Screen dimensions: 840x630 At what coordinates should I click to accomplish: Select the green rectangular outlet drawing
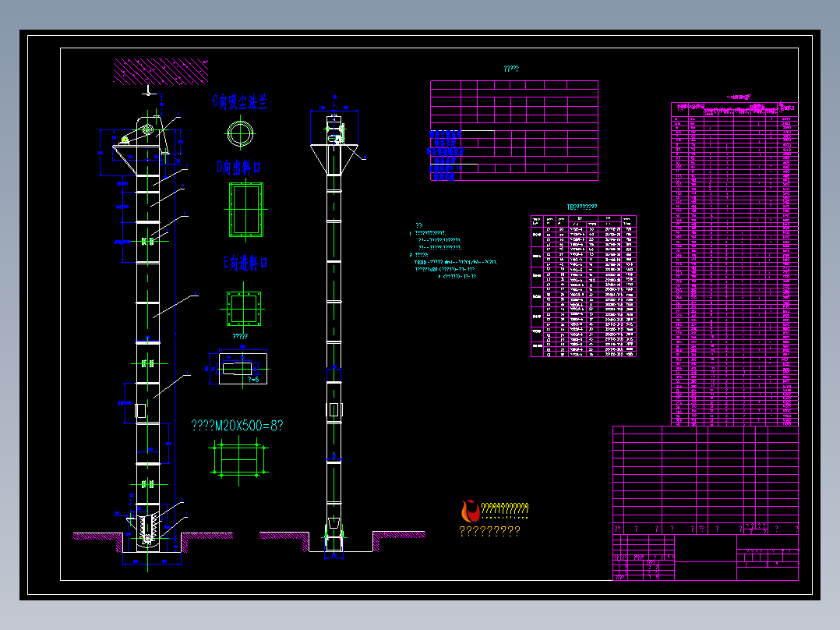(246, 210)
